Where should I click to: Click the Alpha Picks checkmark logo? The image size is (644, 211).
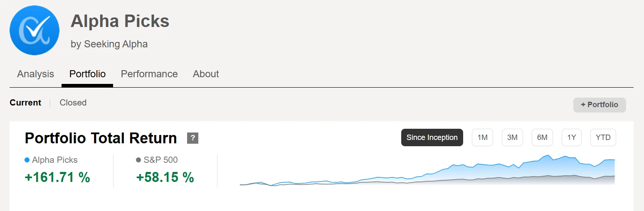(x=35, y=30)
